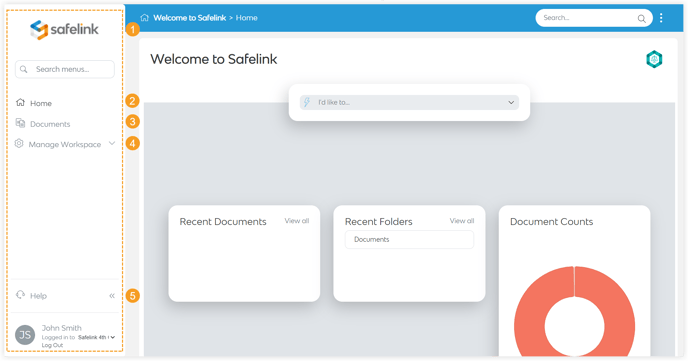This screenshot has height=361, width=688.
Task: Open Help in the sidebar
Action: (x=38, y=296)
